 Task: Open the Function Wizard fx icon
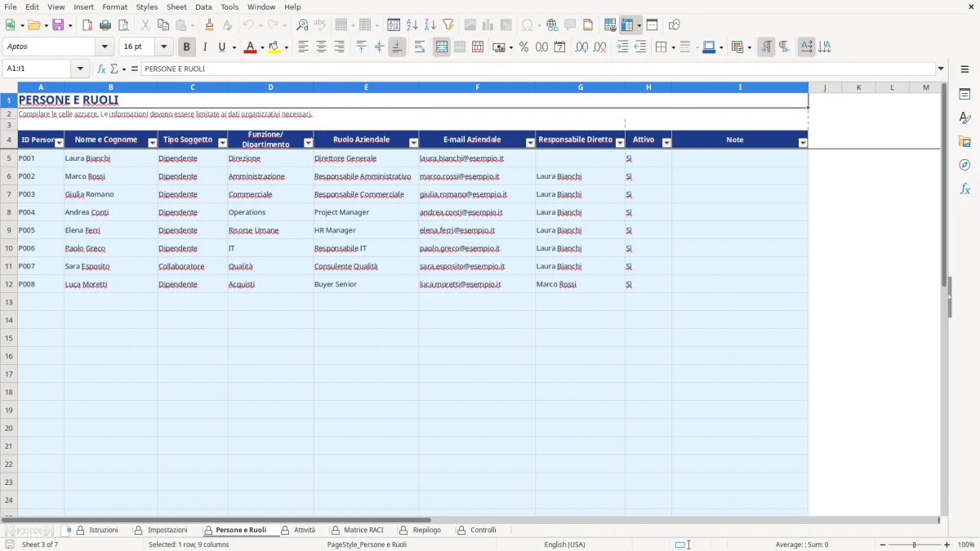coord(102,69)
